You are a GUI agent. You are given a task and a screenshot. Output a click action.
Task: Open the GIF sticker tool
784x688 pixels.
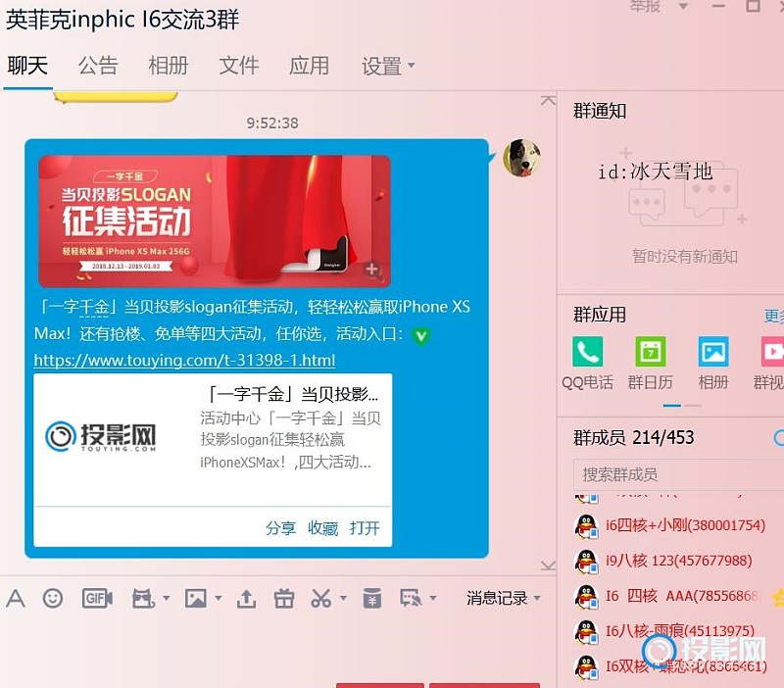pos(97,598)
